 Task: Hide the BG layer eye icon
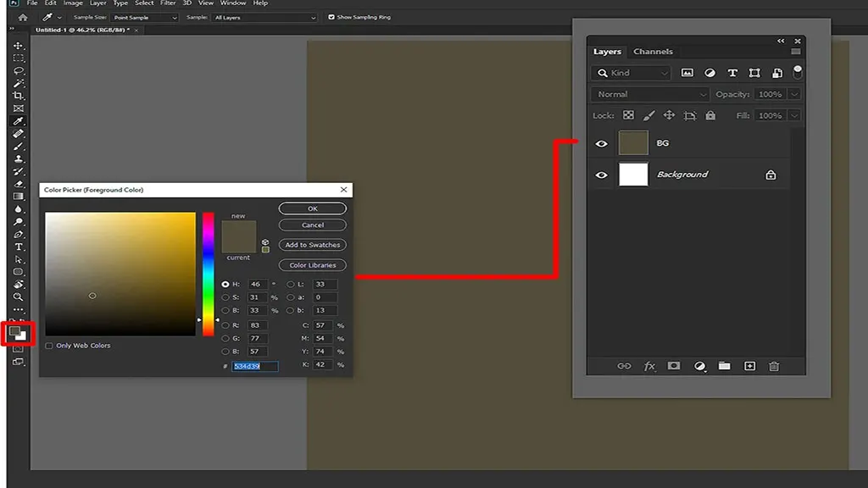[x=601, y=143]
